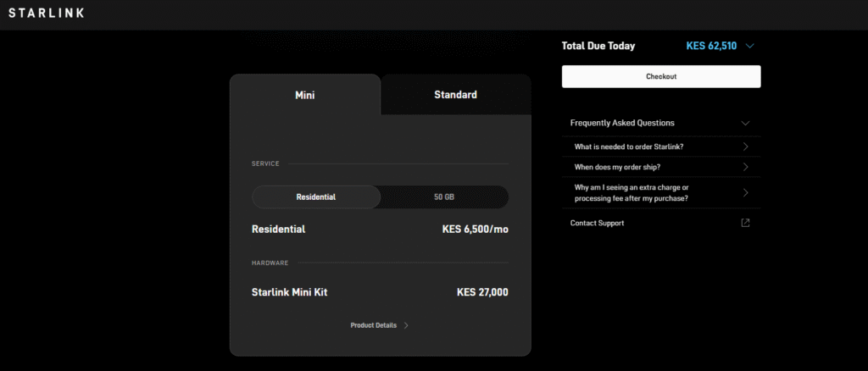Click arrow beside 'When does my order ship?'
Image resolution: width=868 pixels, height=371 pixels.
pyautogui.click(x=746, y=166)
